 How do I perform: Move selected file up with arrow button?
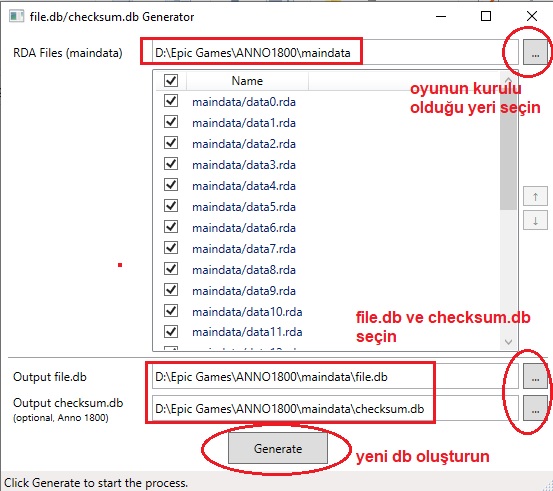click(535, 196)
